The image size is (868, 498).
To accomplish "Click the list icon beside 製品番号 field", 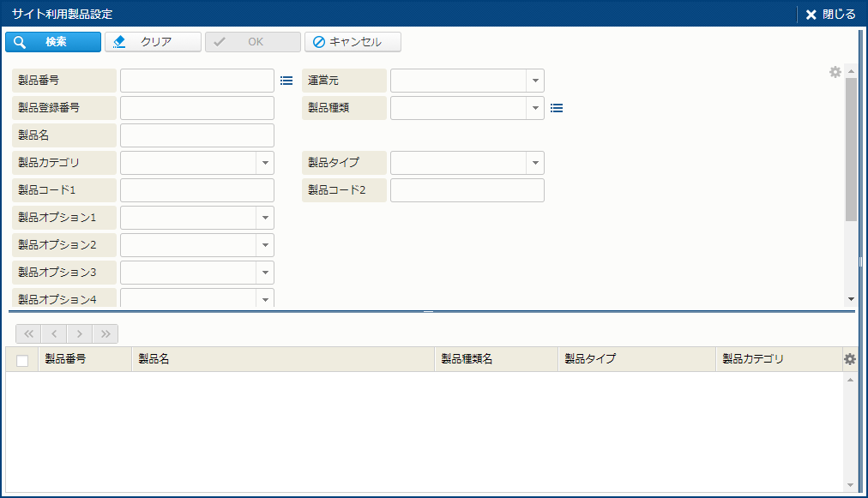I will tap(286, 81).
